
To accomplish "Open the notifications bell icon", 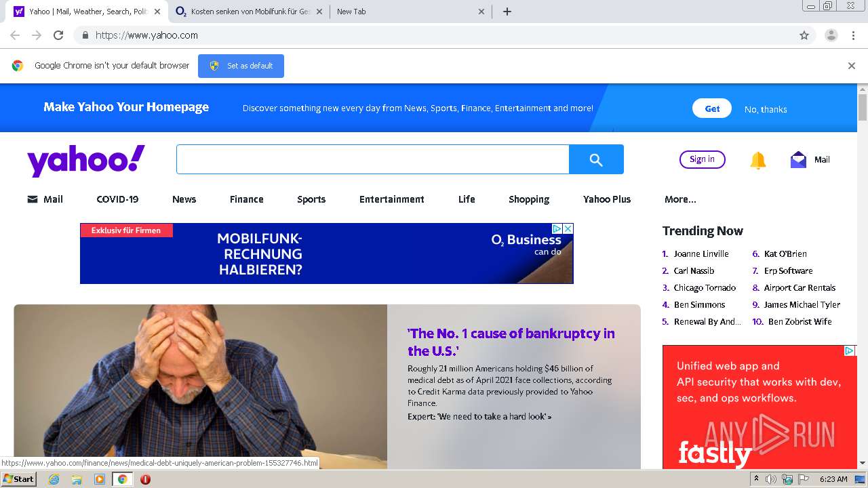I will 758,160.
